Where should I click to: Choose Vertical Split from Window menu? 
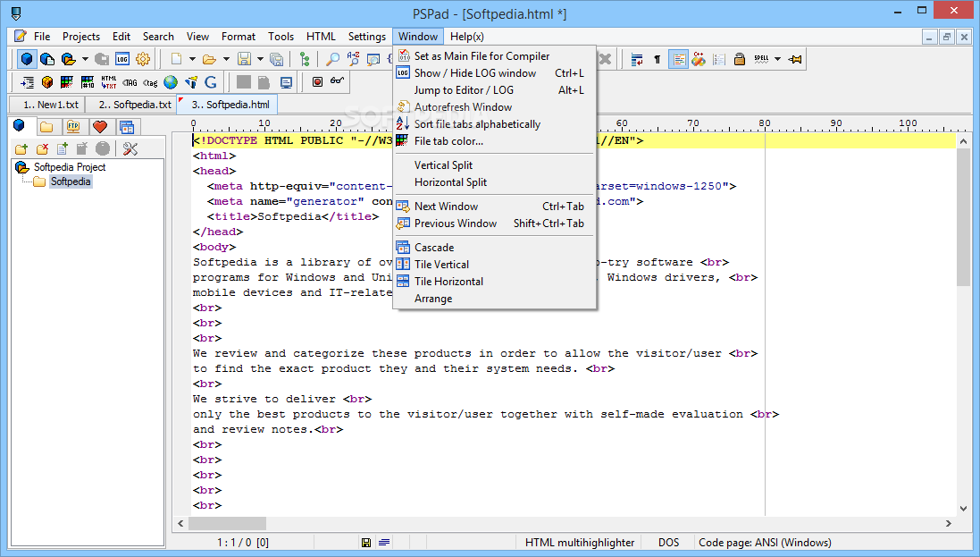[494, 165]
